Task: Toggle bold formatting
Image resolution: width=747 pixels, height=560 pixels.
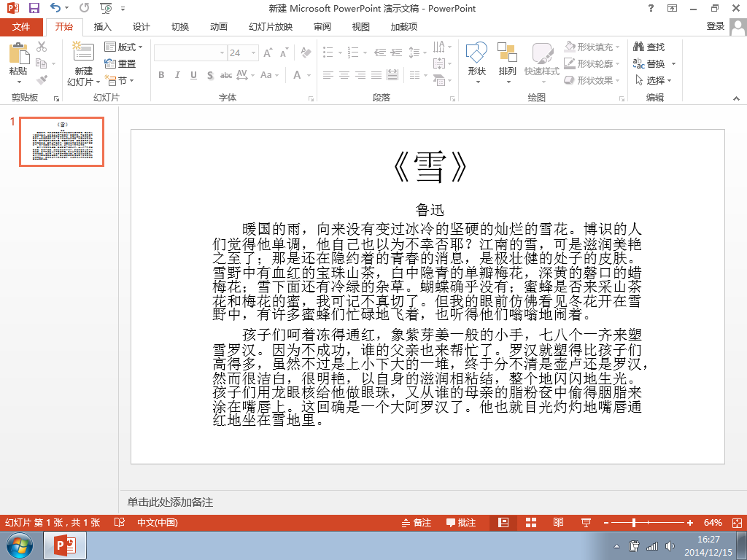Action: (x=161, y=75)
